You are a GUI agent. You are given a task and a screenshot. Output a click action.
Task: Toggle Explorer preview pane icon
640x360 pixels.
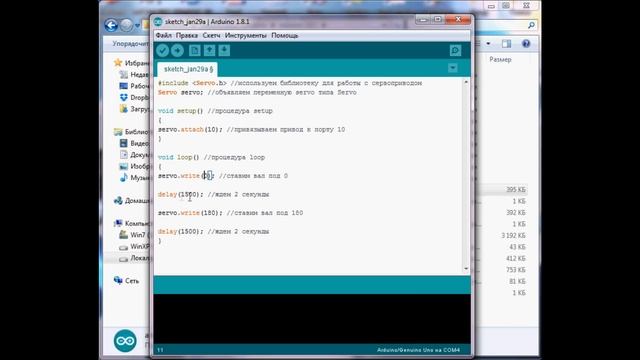tap(507, 44)
